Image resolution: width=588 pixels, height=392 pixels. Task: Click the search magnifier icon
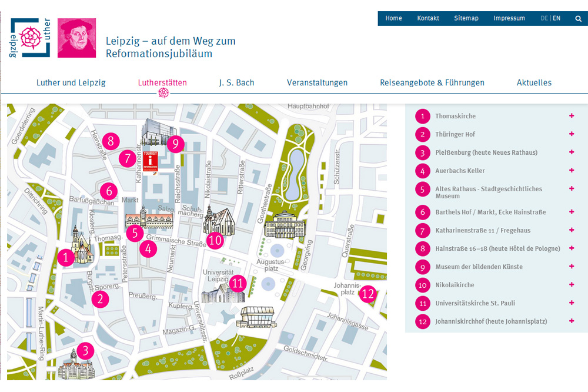[578, 18]
